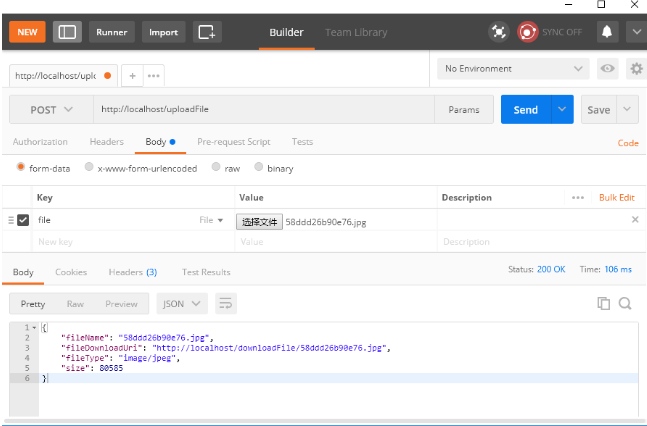
Task: Open tab options ellipsis menu
Action: click(153, 76)
